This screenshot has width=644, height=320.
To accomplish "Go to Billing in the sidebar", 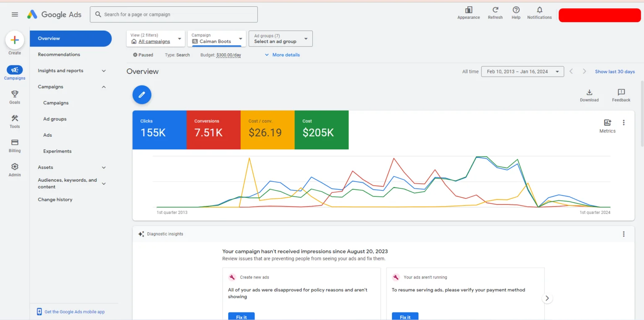I will coord(15,143).
